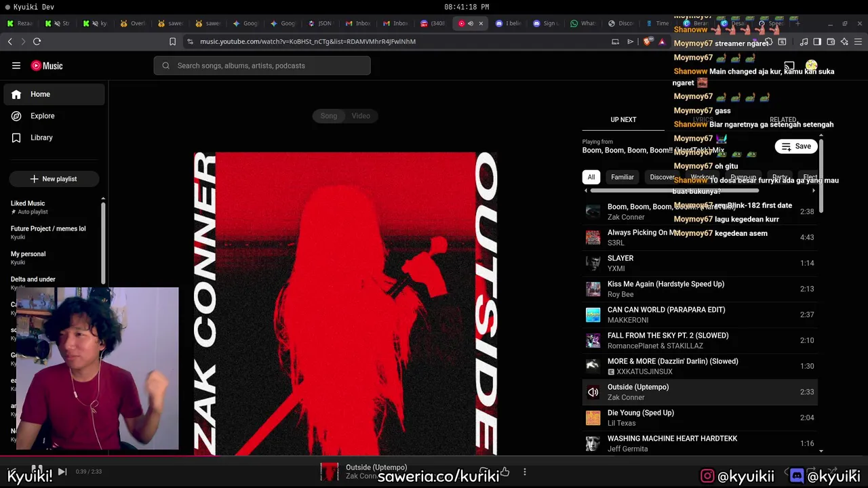Open Future Project / memes lol playlist
The width and height of the screenshot is (868, 488).
pos(48,228)
